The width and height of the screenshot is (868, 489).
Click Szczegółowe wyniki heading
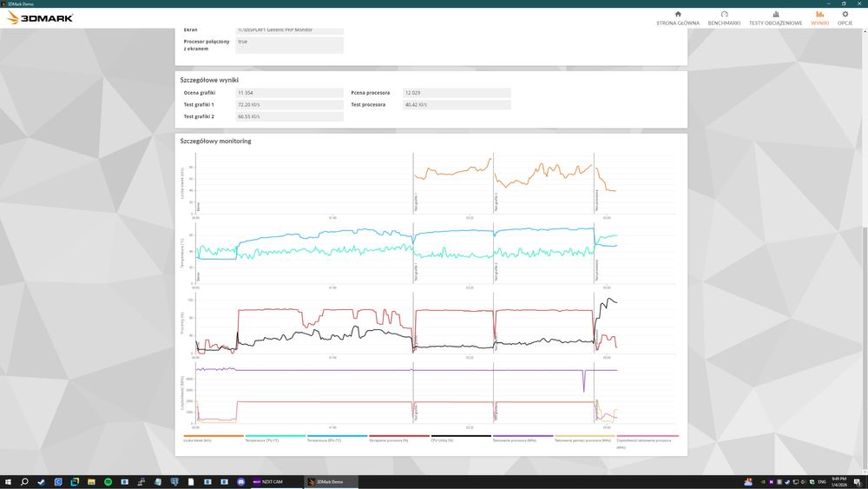[x=209, y=80]
